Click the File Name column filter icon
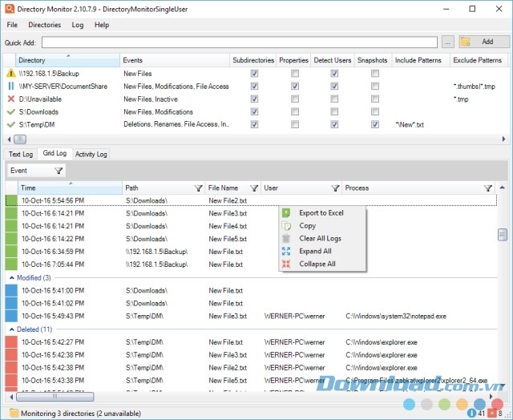Screen dimensions: 513x420 (254, 188)
